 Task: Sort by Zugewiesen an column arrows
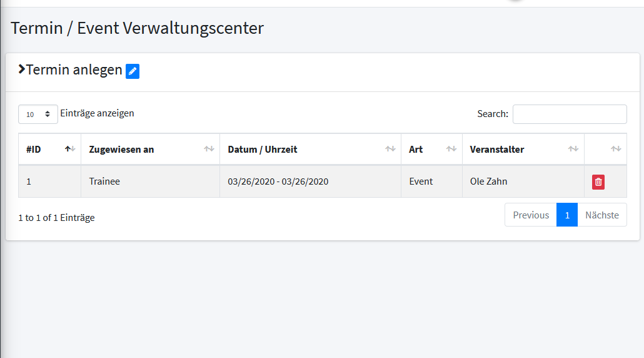(x=209, y=149)
